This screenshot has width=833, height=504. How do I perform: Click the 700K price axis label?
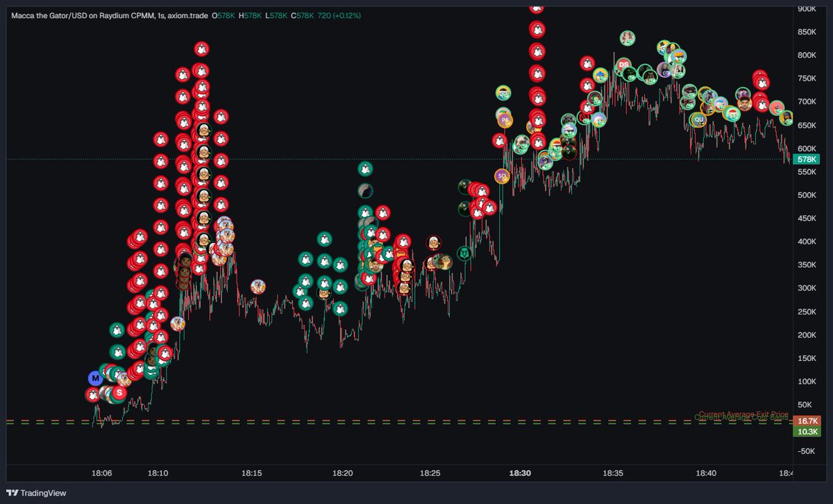tap(807, 102)
